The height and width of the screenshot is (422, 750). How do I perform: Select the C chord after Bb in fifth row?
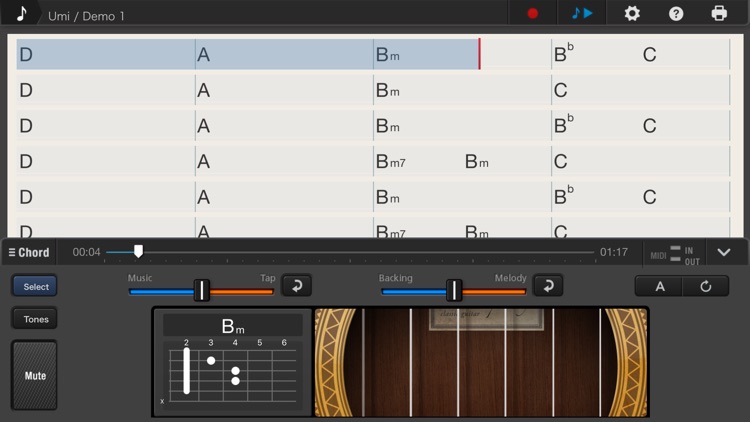(649, 197)
